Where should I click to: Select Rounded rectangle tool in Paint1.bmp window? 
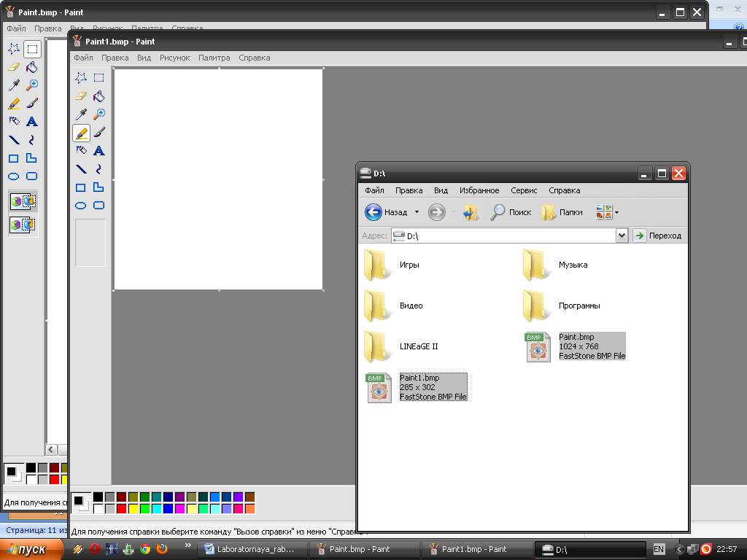98,205
